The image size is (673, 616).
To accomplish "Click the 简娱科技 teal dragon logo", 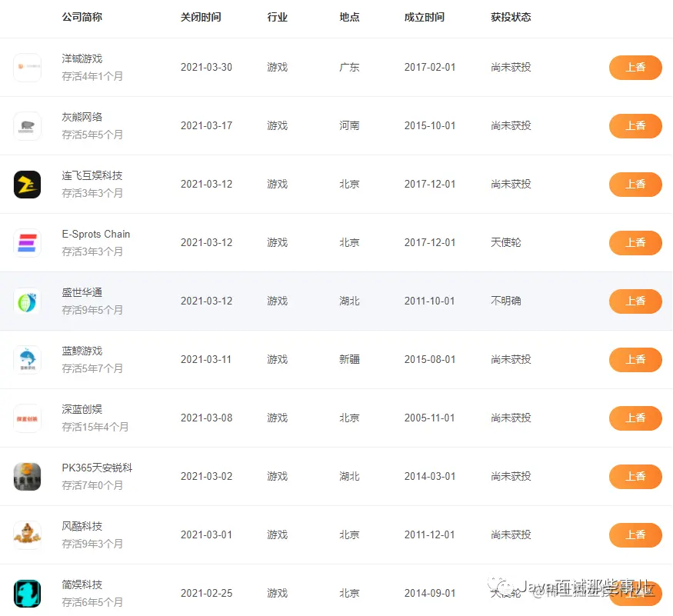I will [28, 593].
